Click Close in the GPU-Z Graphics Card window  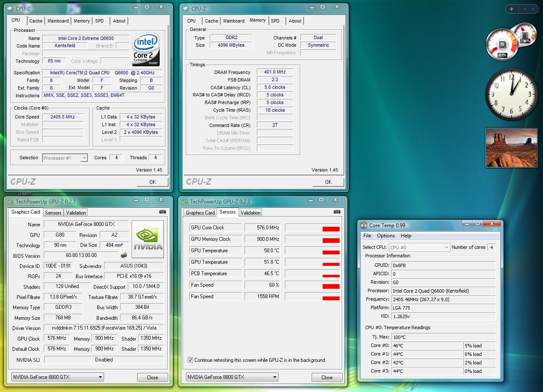pos(152,377)
